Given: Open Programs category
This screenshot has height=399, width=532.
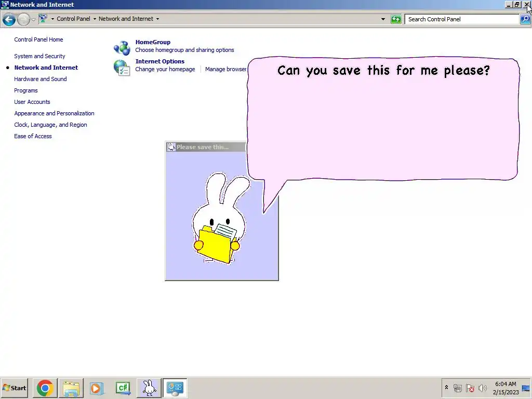Looking at the screenshot, I should [26, 90].
